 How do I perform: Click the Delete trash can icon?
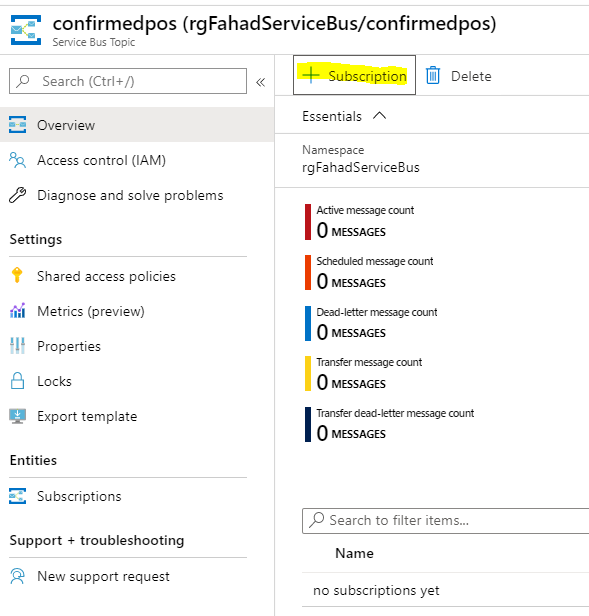pos(433,75)
